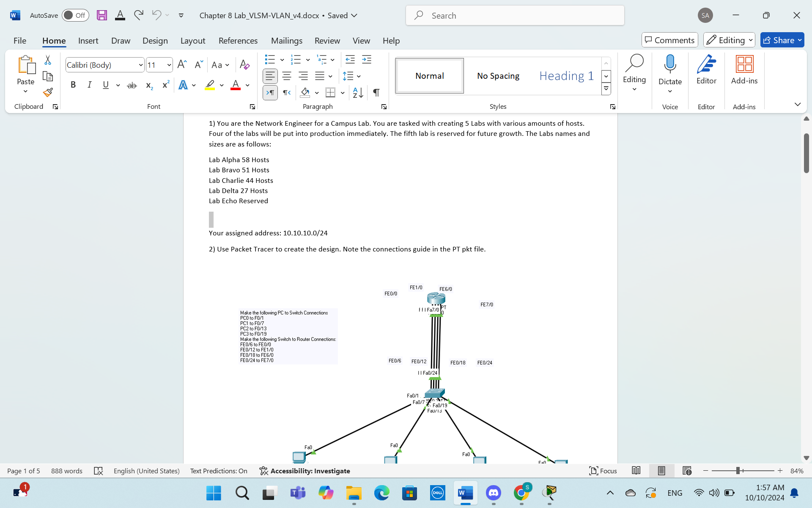Viewport: 812px width, 508px height.
Task: Click the Dictate microphone icon
Action: pyautogui.click(x=670, y=63)
